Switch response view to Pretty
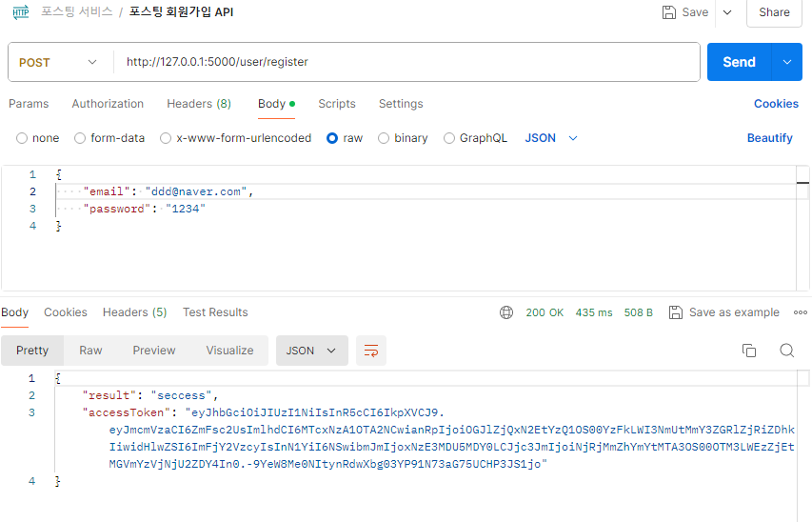This screenshot has width=812, height=522. (32, 351)
